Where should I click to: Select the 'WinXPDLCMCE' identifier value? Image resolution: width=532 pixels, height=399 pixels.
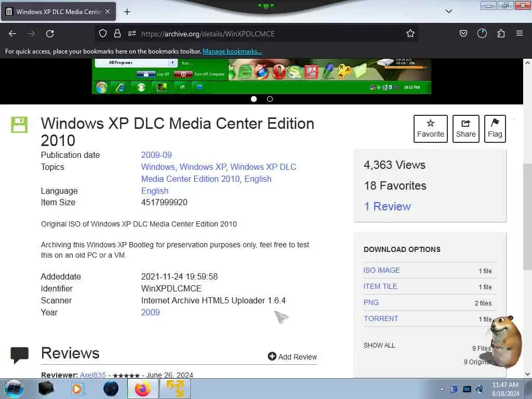tap(171, 289)
